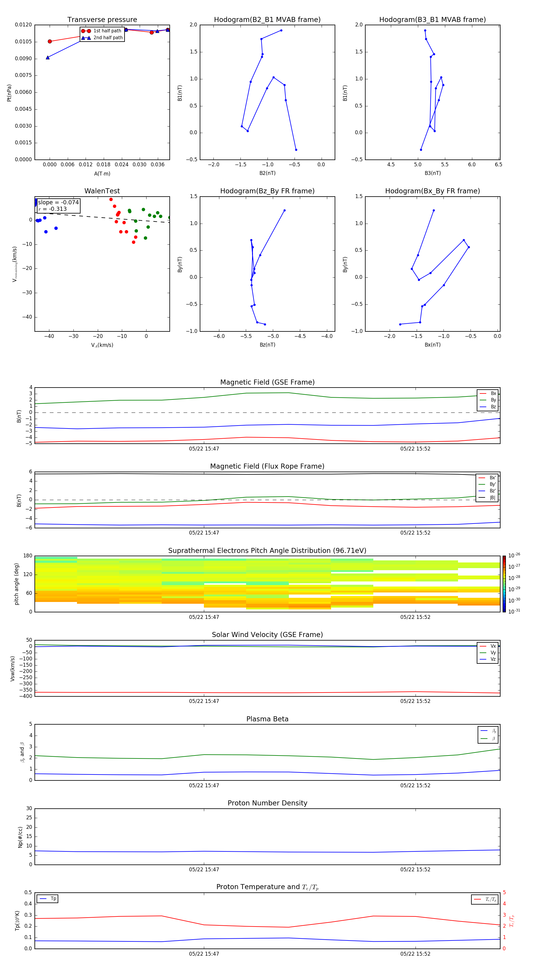535x980 pixels.
Task: Click 'Proton Temperature and Te/Tp' title
Action: click(267, 887)
